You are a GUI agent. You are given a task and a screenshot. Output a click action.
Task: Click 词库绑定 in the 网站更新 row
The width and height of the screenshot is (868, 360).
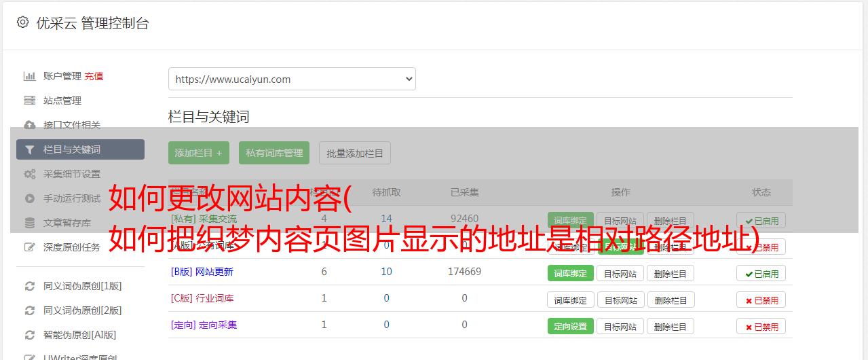click(x=570, y=273)
